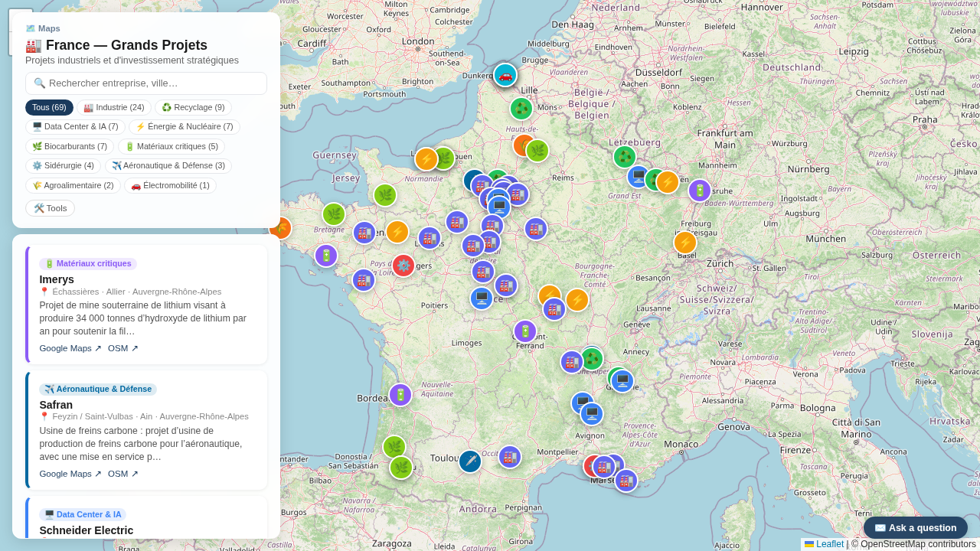980x551 pixels.
Task: Click the France — Grands Projets heading
Action: click(x=116, y=45)
